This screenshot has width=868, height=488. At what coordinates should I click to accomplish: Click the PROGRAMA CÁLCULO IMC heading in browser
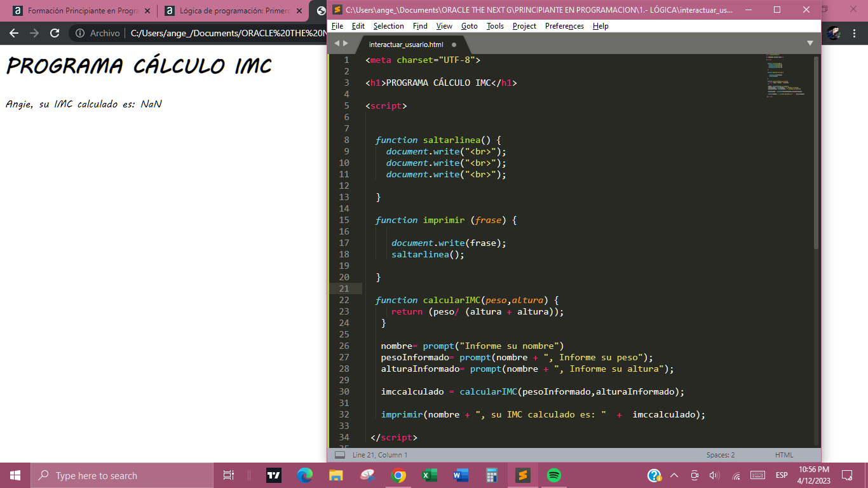(x=139, y=66)
